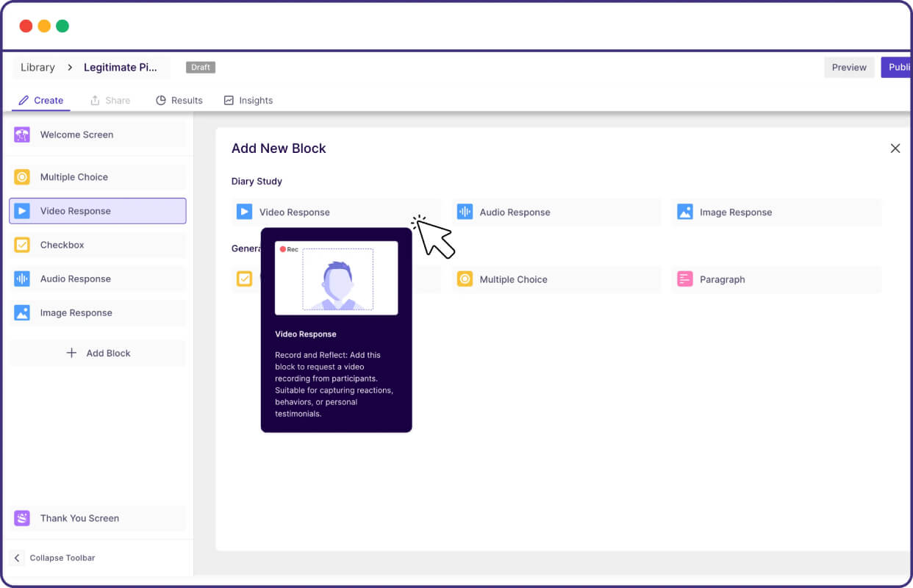This screenshot has height=588, width=913.
Task: Click Image Response icon in Add New Block
Action: 685,212
